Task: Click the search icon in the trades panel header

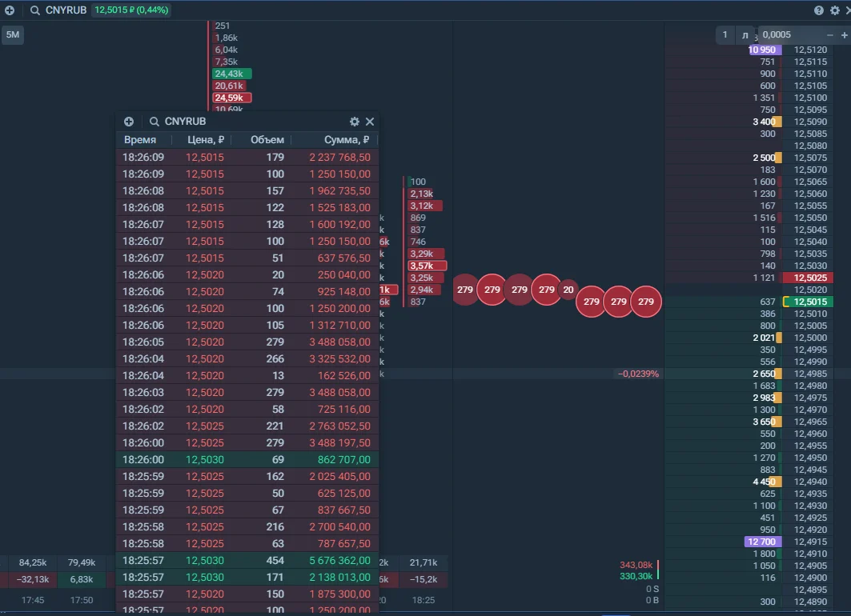Action: point(155,122)
